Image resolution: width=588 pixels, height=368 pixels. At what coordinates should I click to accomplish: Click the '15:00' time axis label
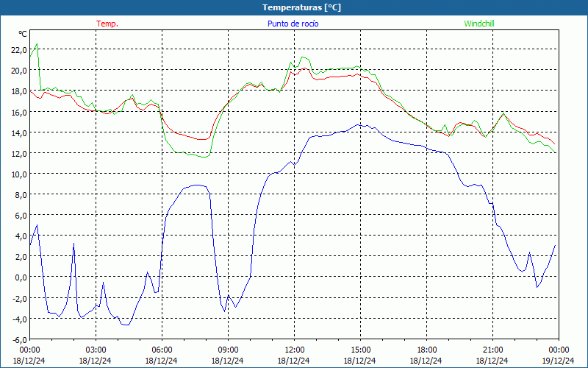[360, 350]
